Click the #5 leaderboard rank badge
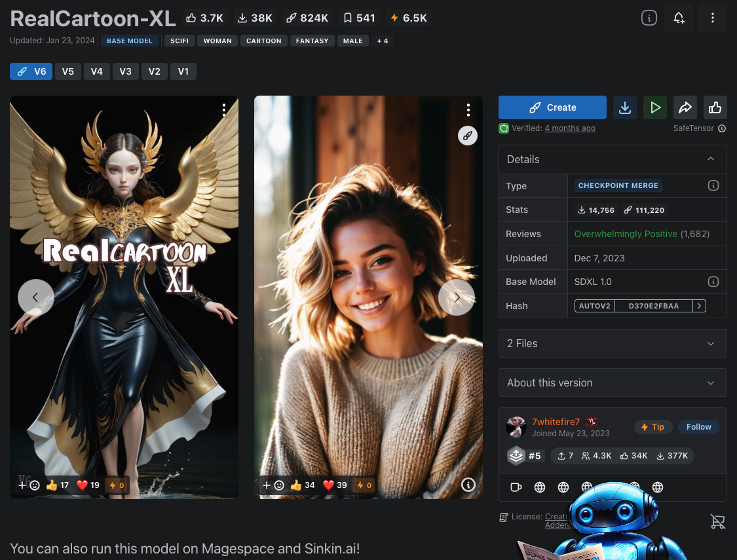 [526, 456]
